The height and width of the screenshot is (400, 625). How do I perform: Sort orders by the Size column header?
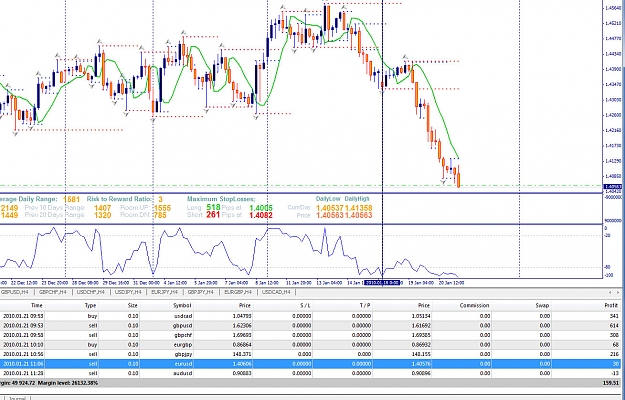tap(133, 306)
